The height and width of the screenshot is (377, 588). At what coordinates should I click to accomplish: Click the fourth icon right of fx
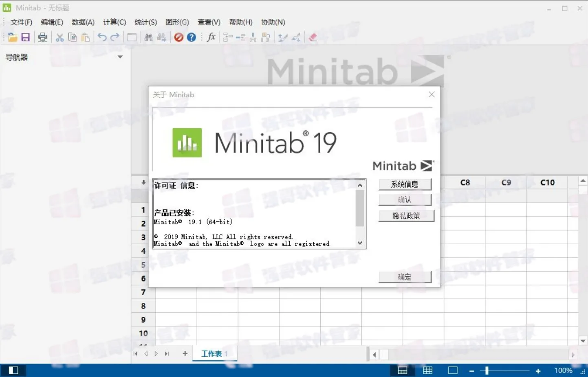tap(266, 37)
